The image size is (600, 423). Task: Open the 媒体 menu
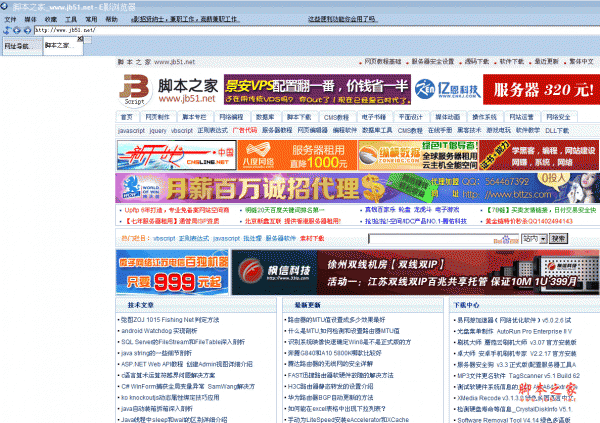pos(30,19)
